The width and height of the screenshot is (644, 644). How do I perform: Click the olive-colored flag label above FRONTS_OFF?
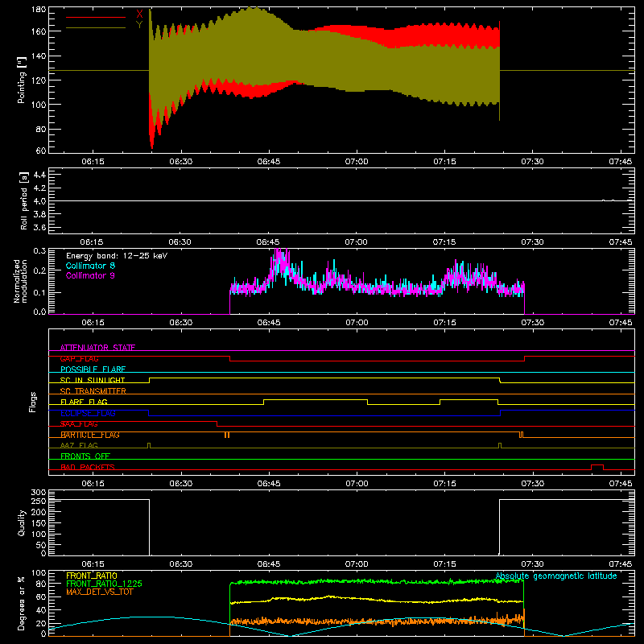[x=79, y=445]
